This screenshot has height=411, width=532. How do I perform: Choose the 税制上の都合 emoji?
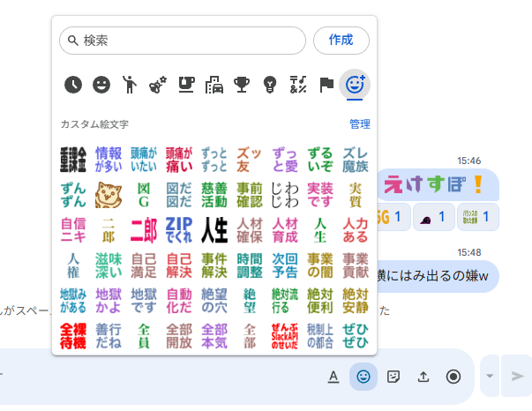[320, 336]
